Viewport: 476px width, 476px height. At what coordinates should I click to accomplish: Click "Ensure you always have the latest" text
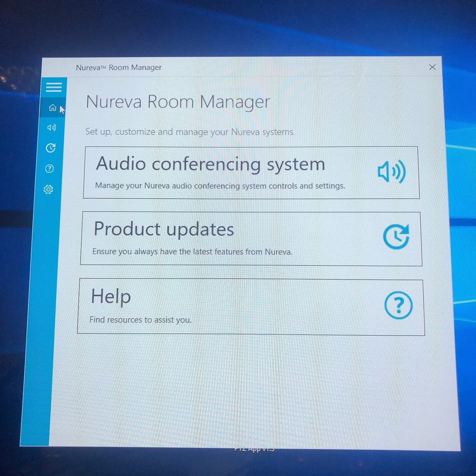192,252
